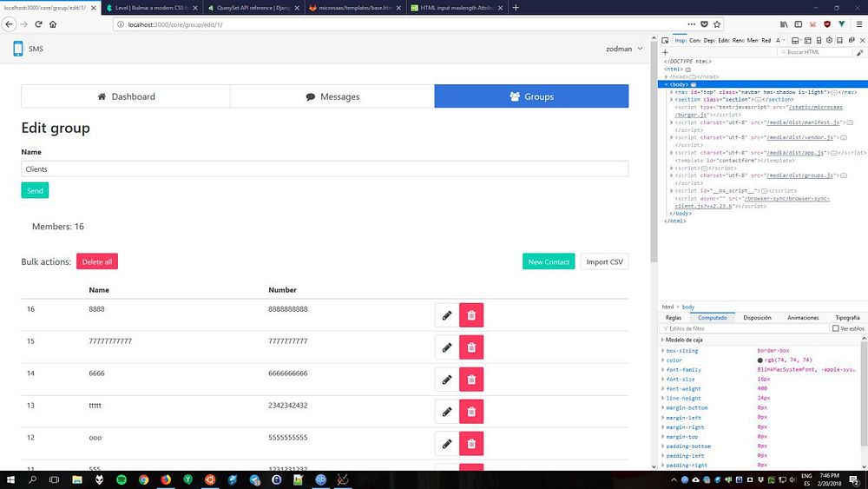Click the Import CSV button

point(604,262)
